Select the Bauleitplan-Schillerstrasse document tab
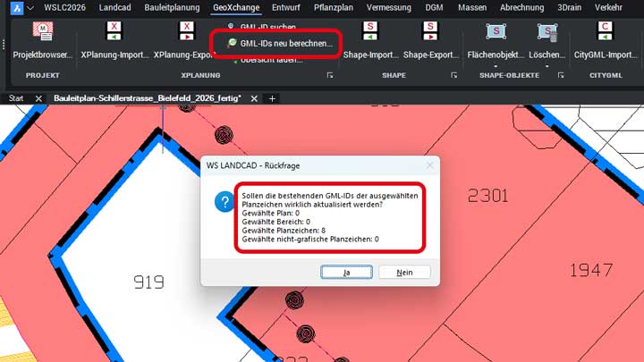 click(x=147, y=98)
